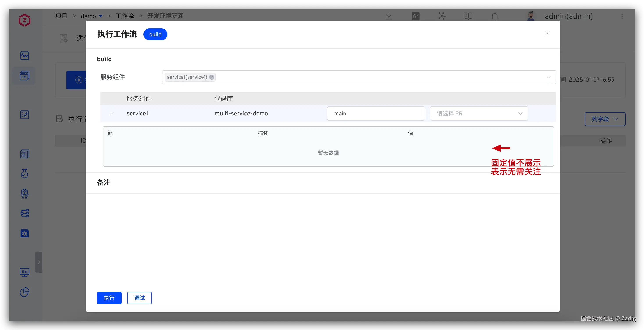Go to 工作流 in the breadcrumb
The height and width of the screenshot is (330, 644).
tap(125, 16)
